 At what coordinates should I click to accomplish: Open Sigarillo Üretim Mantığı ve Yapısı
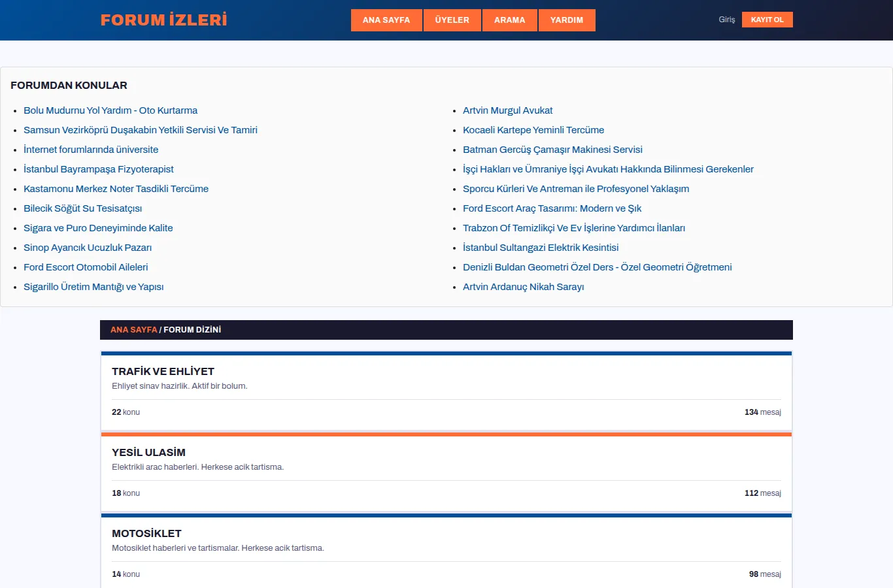coord(93,287)
